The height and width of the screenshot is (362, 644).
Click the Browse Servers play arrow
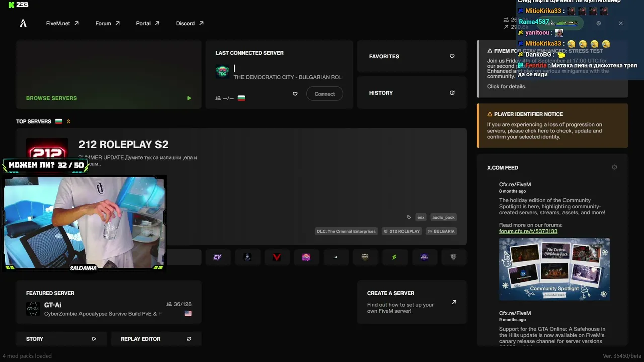pos(189,98)
